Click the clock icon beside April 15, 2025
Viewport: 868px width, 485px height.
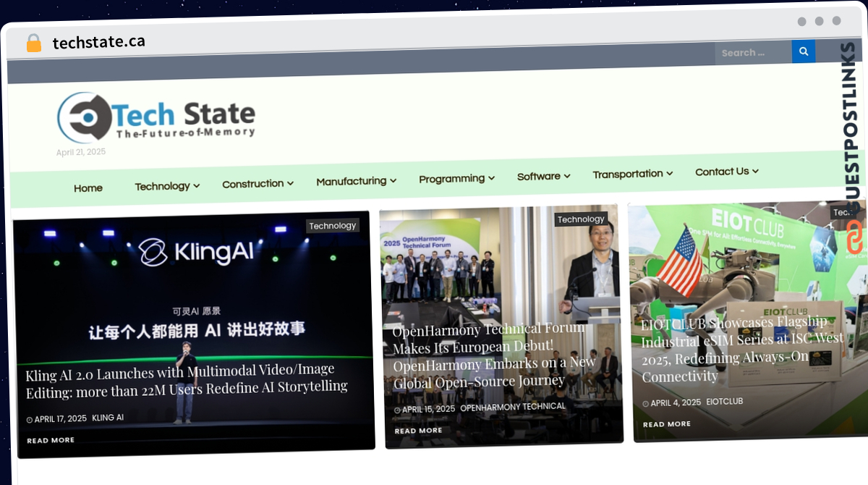click(397, 410)
